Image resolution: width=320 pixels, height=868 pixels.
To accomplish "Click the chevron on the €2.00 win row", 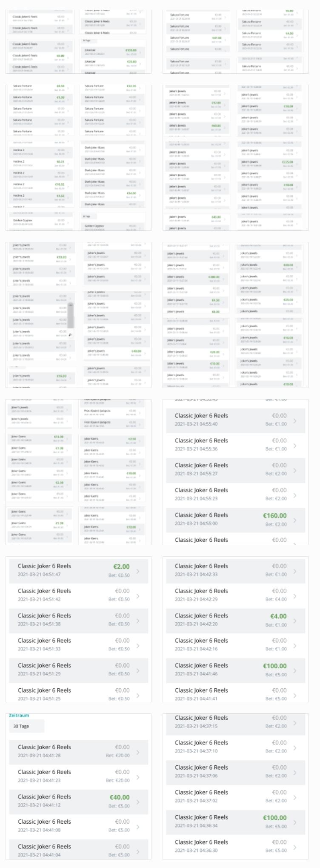I will pos(137,571).
